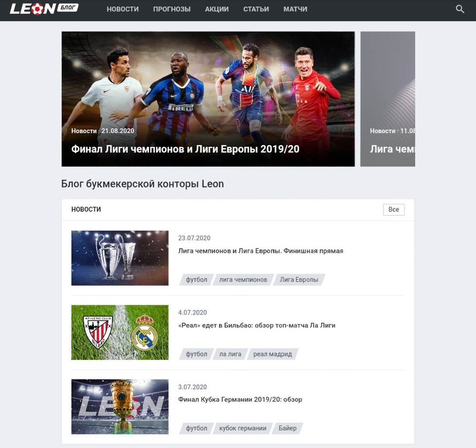
Task: Click the 23.07.2020 date text
Action: click(194, 238)
